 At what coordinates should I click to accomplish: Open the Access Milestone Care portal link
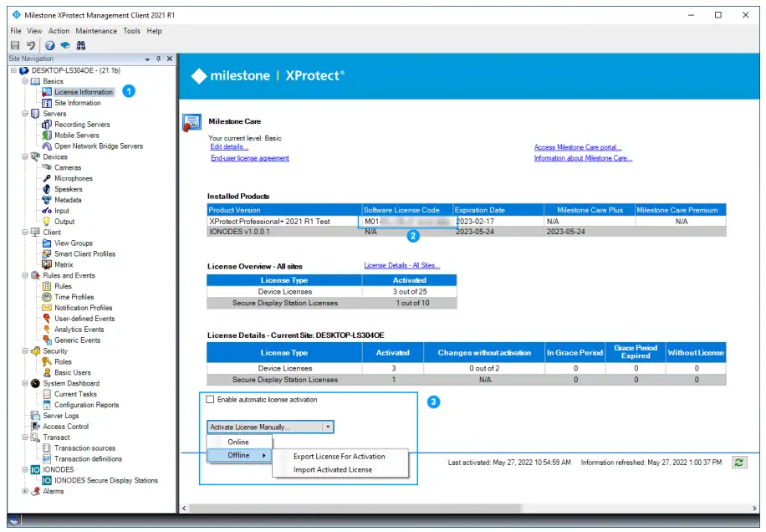pos(577,147)
